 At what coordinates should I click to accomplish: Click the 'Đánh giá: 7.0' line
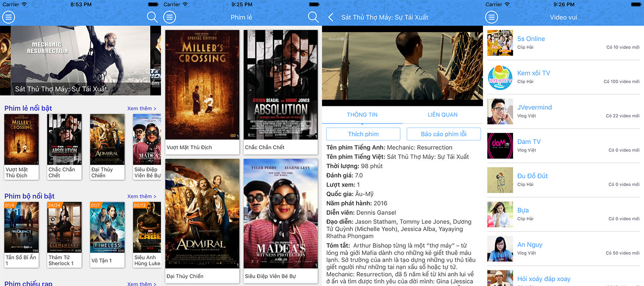(x=345, y=175)
